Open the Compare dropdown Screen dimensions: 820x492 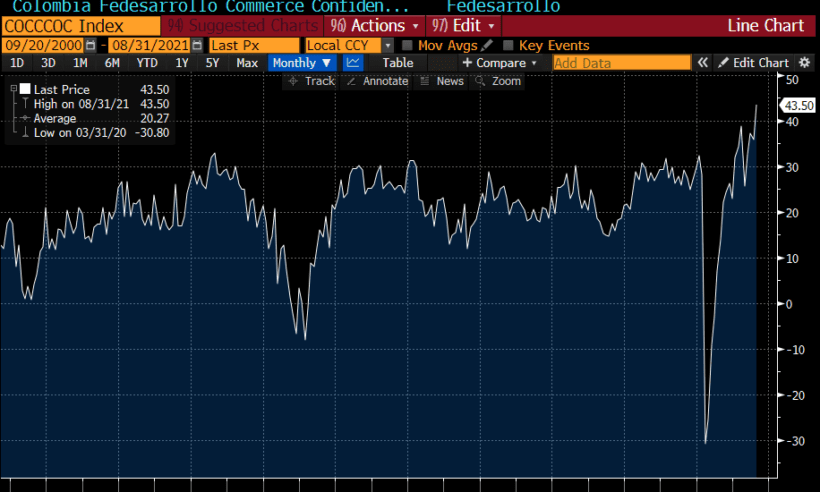499,63
